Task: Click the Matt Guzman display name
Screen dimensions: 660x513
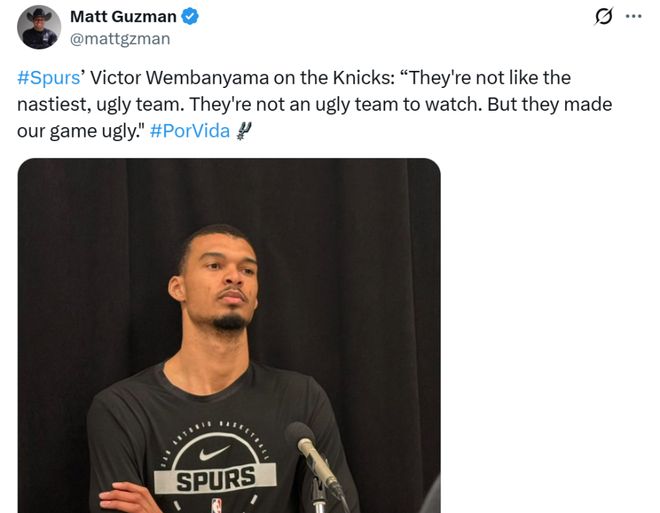Action: pos(123,17)
